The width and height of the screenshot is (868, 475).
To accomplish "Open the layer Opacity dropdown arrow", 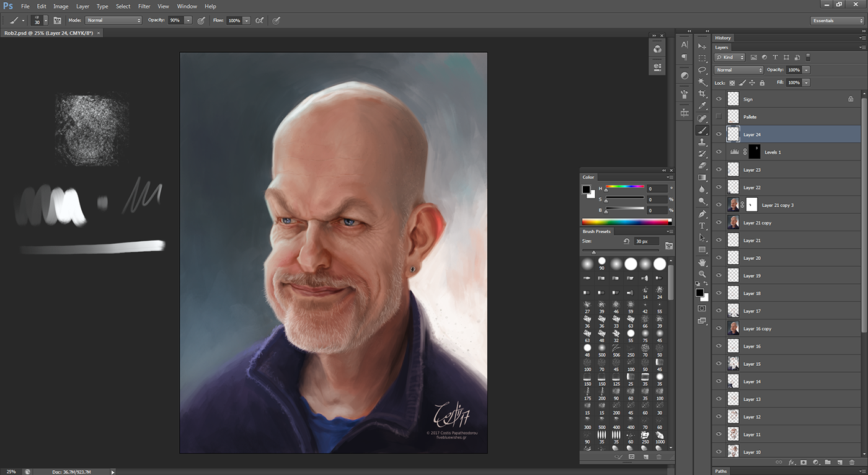I will point(807,70).
